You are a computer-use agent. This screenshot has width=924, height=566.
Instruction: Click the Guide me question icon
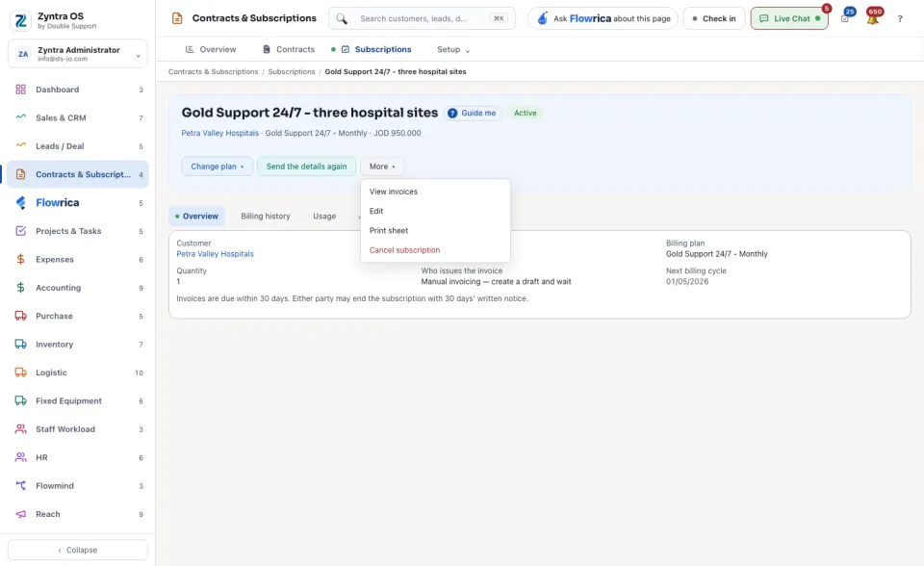coord(452,114)
